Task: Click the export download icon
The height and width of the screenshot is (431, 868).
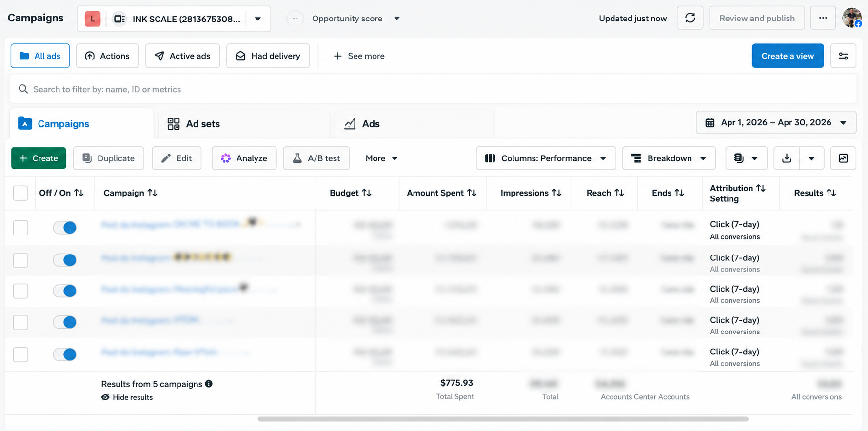Action: click(787, 158)
